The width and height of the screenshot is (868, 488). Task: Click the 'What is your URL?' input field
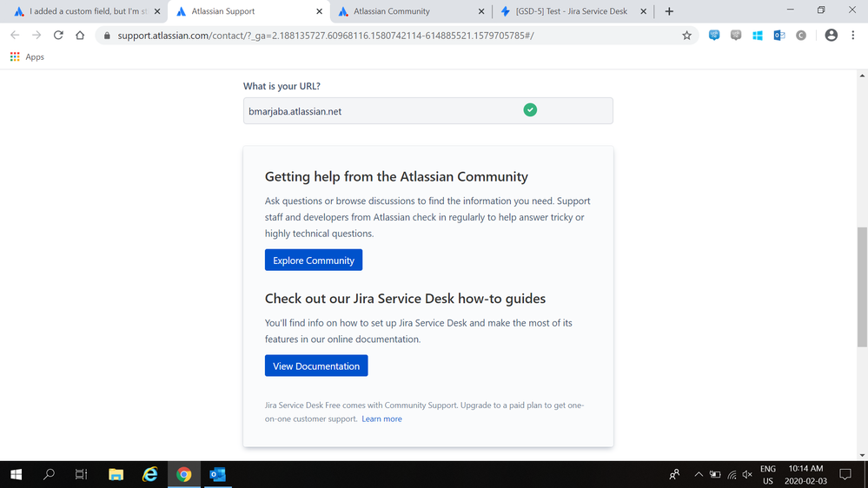[427, 110]
